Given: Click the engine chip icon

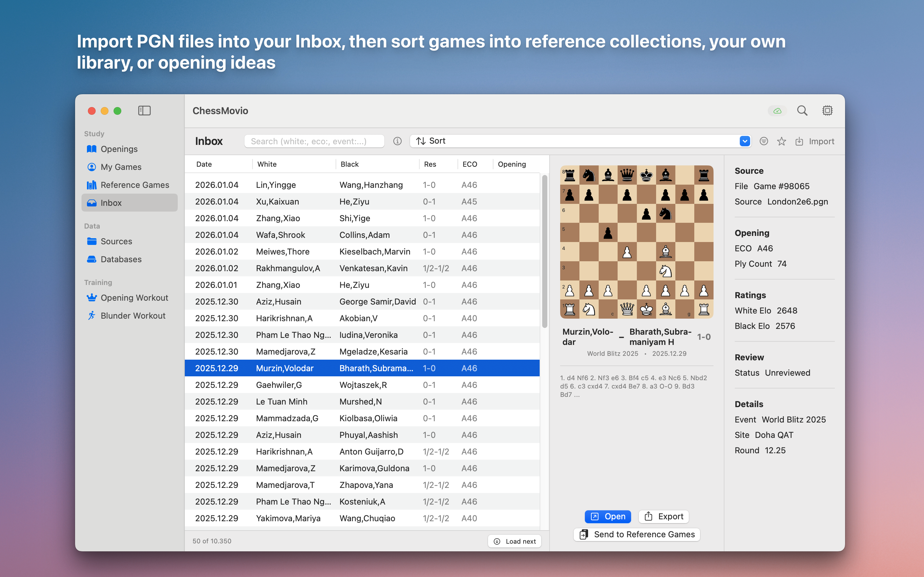Looking at the screenshot, I should point(827,111).
